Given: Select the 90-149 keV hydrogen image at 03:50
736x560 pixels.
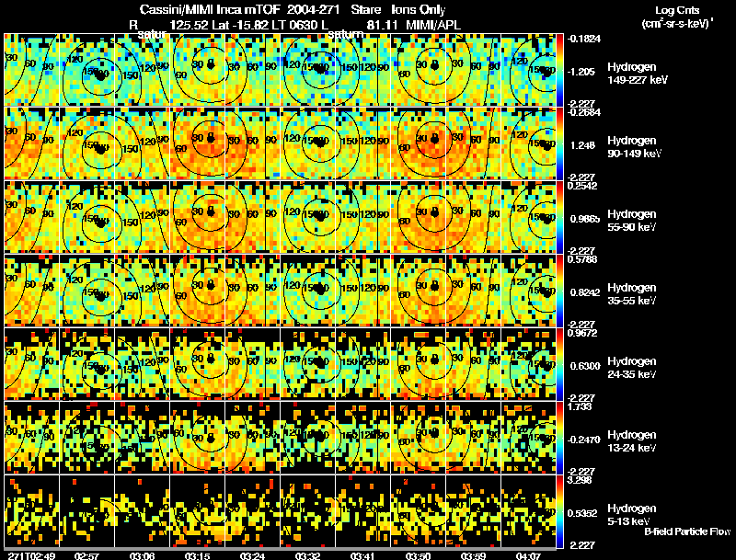Looking at the screenshot, I should coord(418,143).
